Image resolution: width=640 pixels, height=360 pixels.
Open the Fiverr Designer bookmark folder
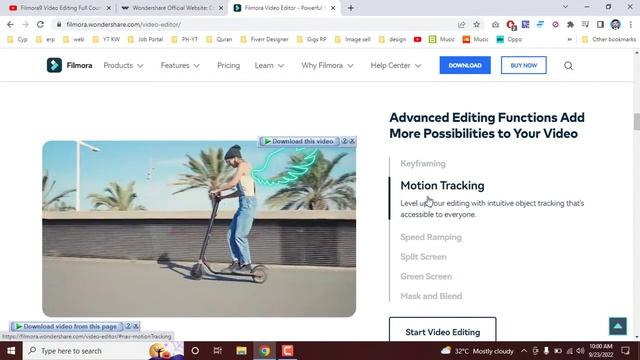[x=264, y=40]
